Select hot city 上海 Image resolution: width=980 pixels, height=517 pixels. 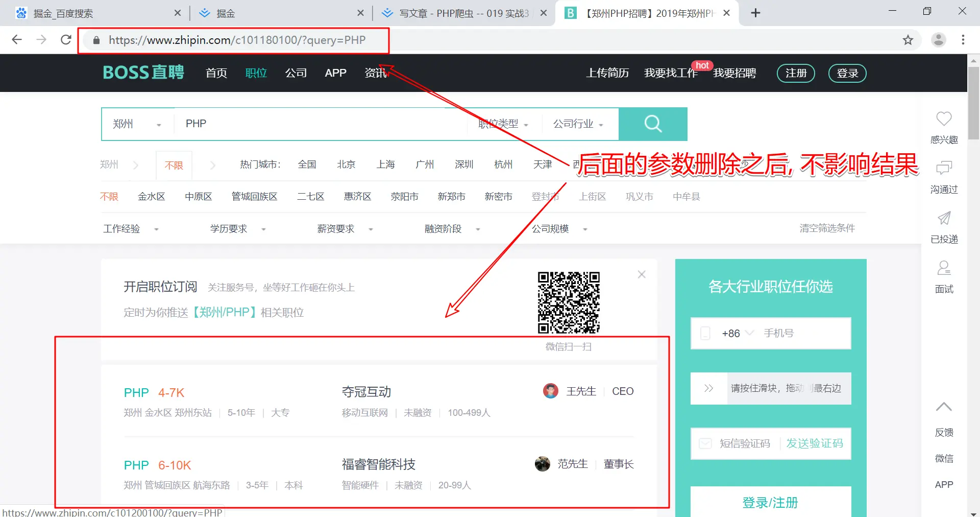[385, 165]
